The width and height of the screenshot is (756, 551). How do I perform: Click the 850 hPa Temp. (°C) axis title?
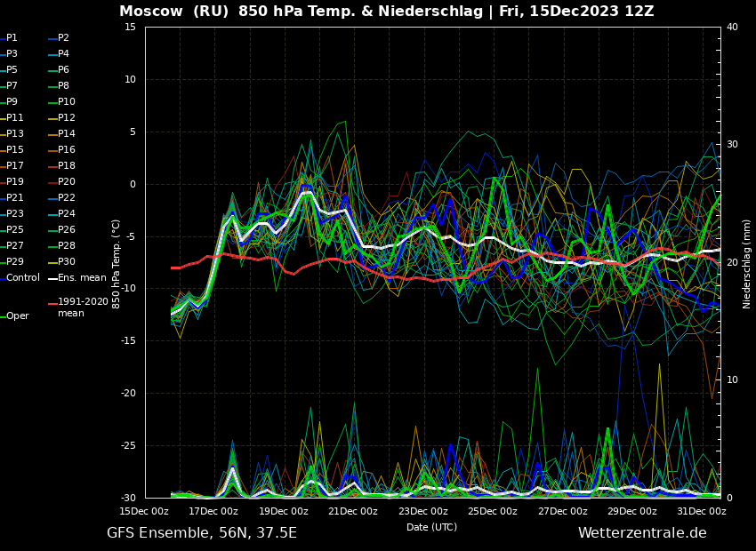point(117,264)
